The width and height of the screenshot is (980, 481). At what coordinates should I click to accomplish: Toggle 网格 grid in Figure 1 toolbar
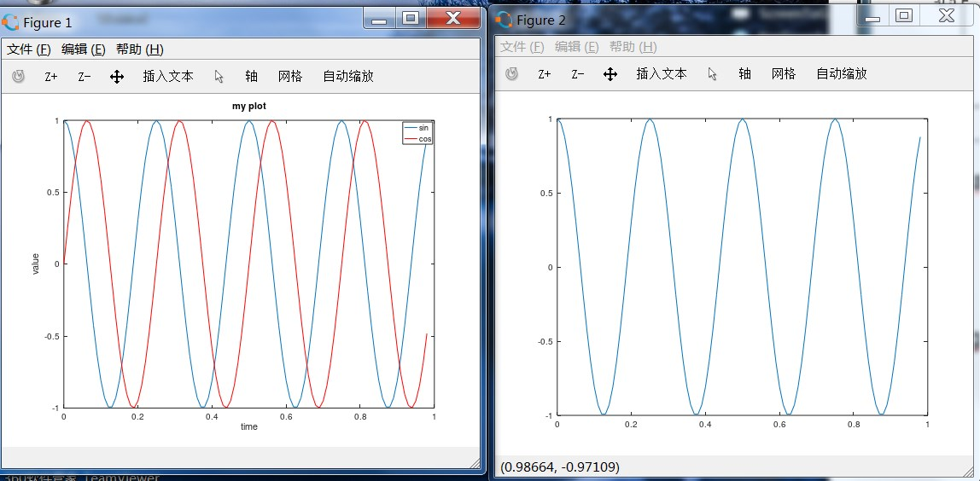pos(290,76)
